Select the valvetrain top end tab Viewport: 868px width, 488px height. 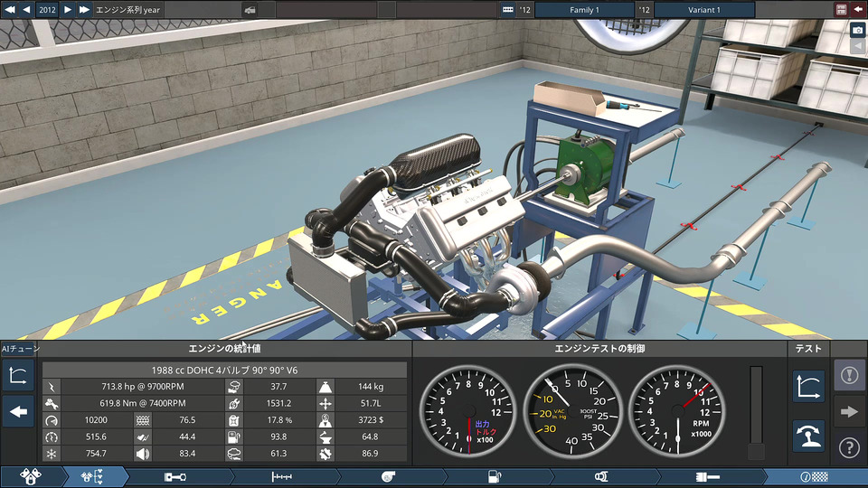[x=281, y=476]
